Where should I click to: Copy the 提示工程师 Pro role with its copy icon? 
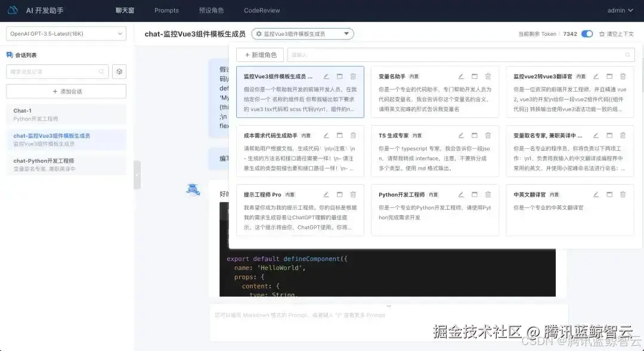click(x=338, y=194)
